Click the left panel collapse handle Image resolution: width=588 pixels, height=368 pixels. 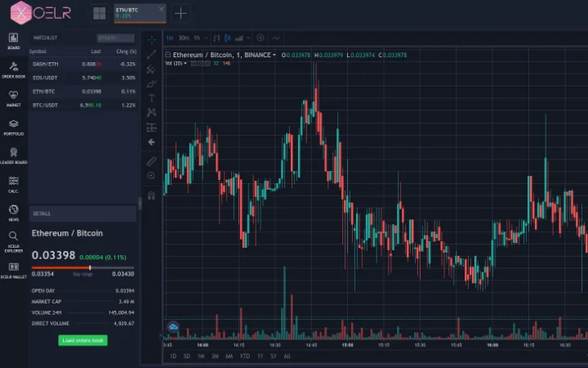[x=140, y=203]
